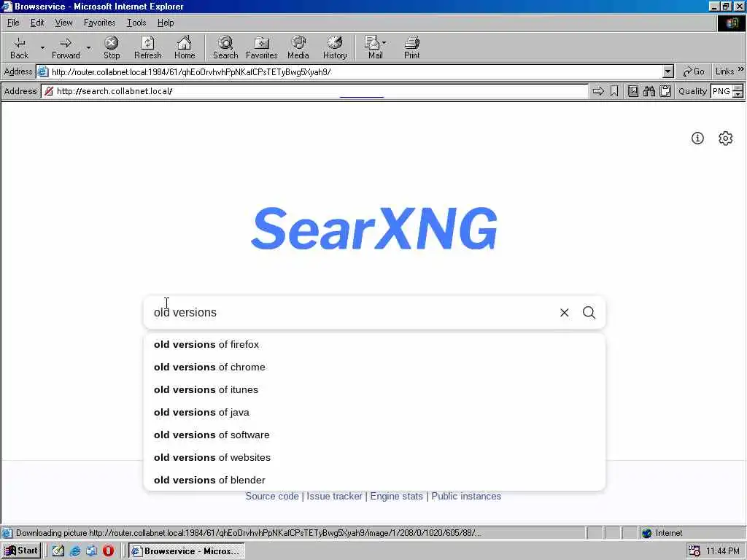Click the Go button

tap(694, 71)
